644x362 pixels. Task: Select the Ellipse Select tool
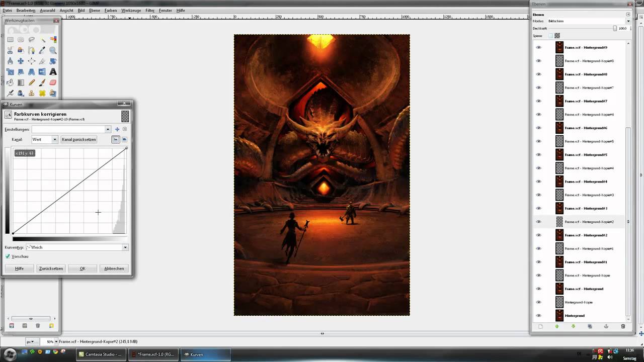21,40
